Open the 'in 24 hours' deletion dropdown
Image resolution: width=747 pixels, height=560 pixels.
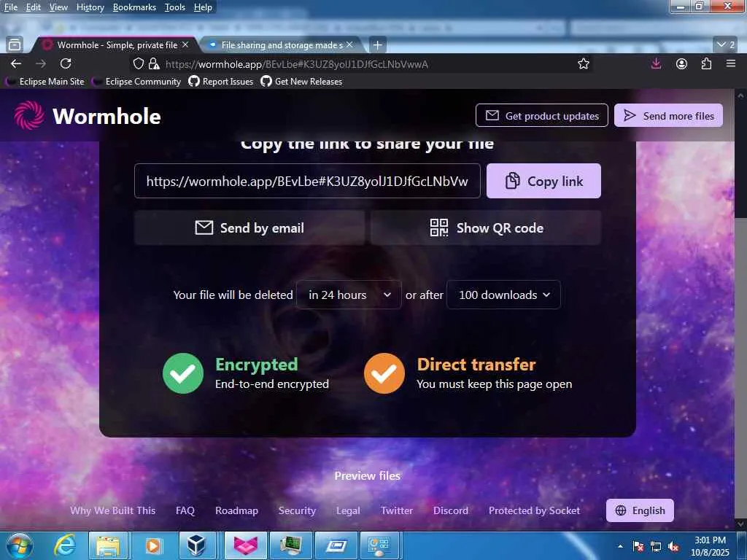349,295
